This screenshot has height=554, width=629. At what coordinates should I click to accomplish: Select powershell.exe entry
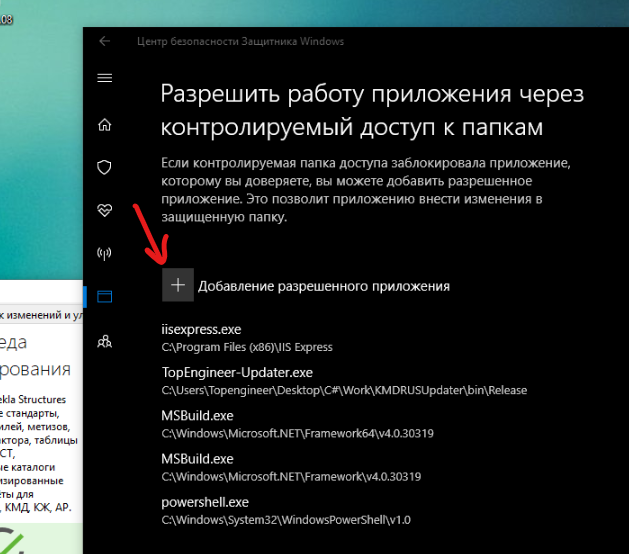tap(205, 502)
